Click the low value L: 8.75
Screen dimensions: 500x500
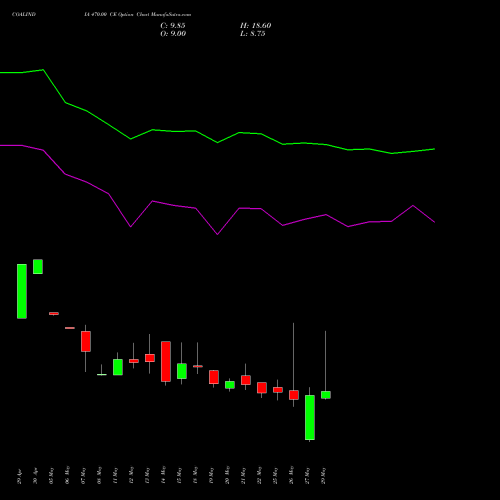click(x=253, y=34)
